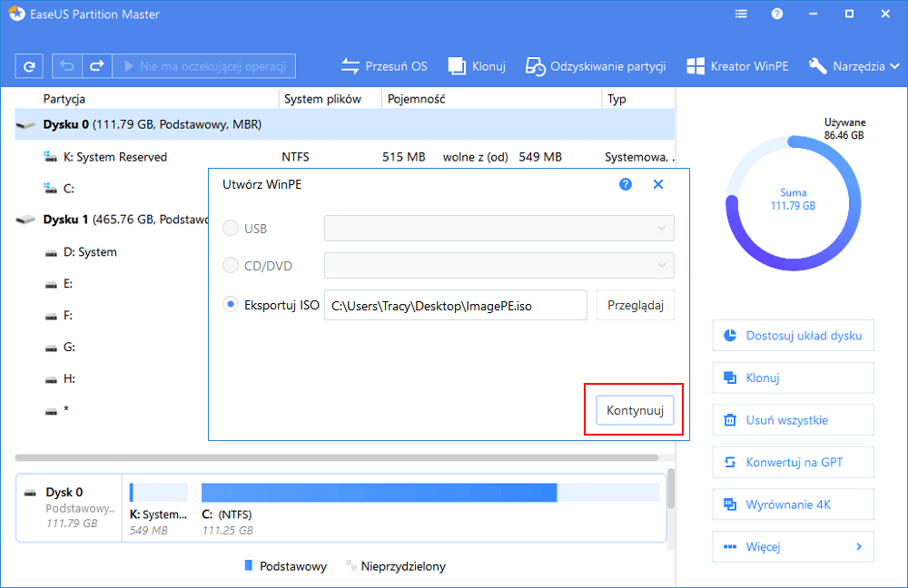Select the C: partition row in the list

(x=111, y=188)
